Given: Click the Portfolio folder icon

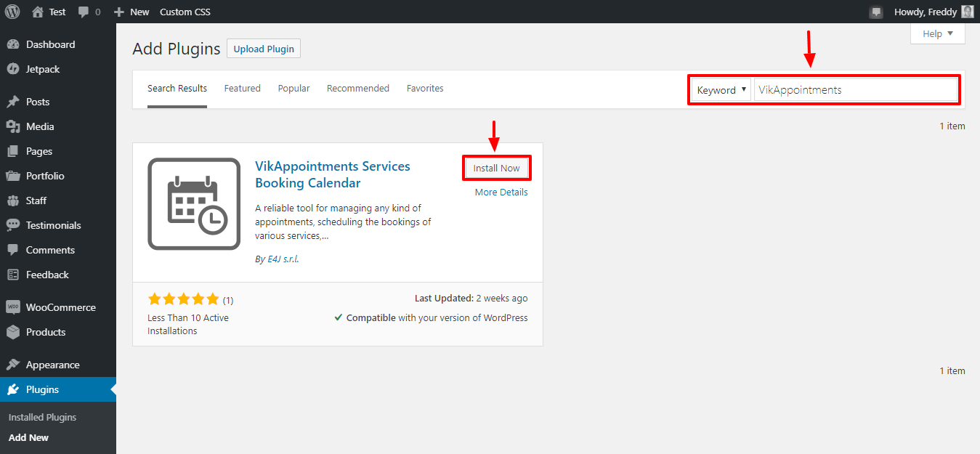Looking at the screenshot, I should pyautogui.click(x=13, y=176).
